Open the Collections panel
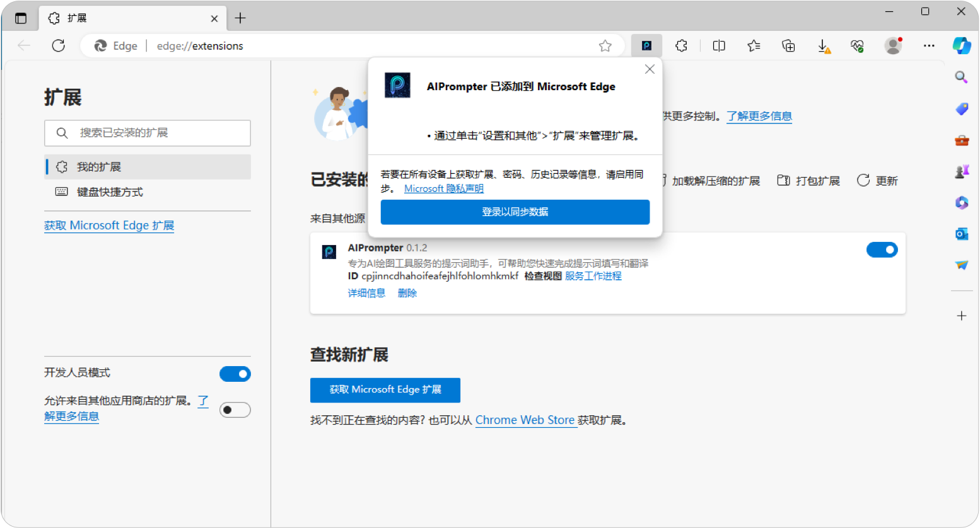Screen dimensions: 980x528 [x=788, y=45]
